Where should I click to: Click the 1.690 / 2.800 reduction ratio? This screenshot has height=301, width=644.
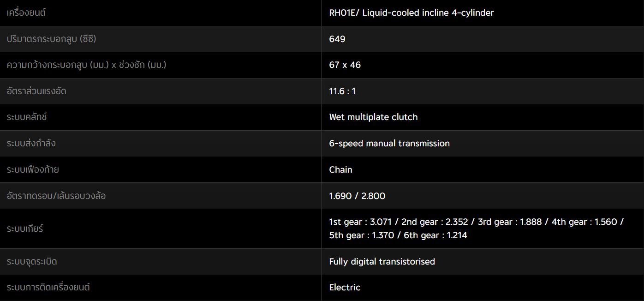coord(357,196)
